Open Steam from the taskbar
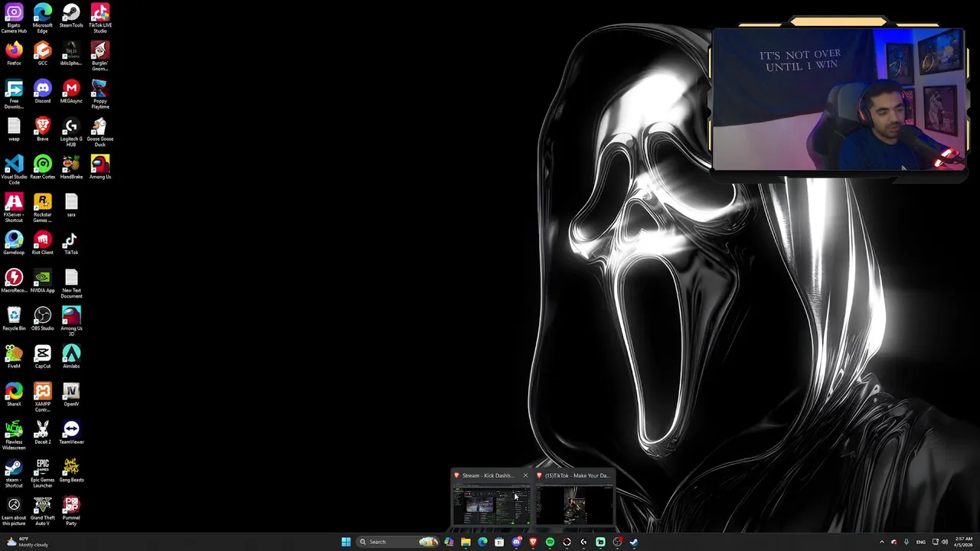Viewport: 980px width, 551px height. (x=634, y=542)
